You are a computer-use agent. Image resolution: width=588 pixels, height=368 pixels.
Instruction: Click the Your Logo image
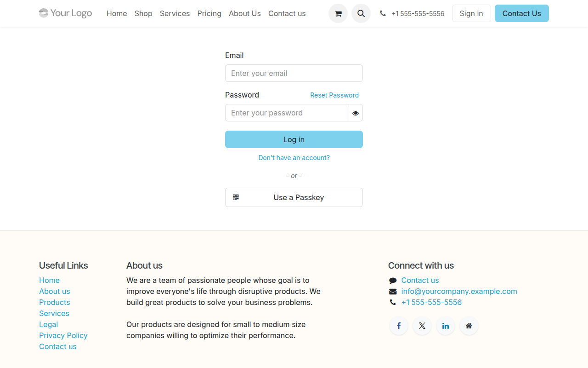tap(65, 13)
